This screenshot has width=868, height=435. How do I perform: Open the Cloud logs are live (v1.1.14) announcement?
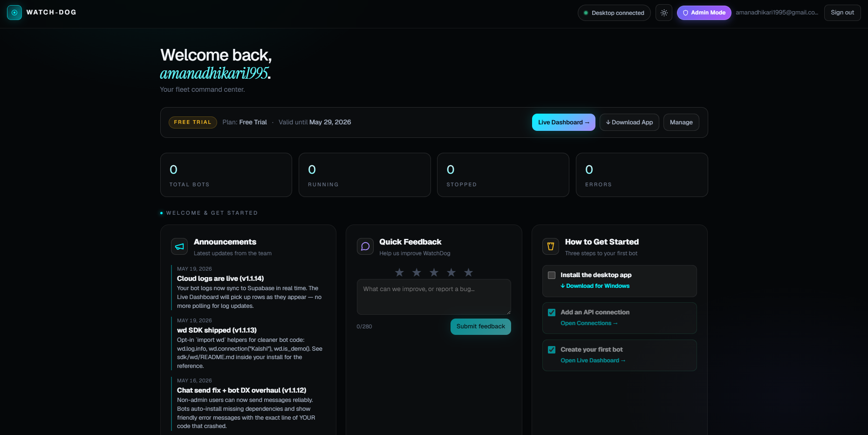[x=220, y=279]
